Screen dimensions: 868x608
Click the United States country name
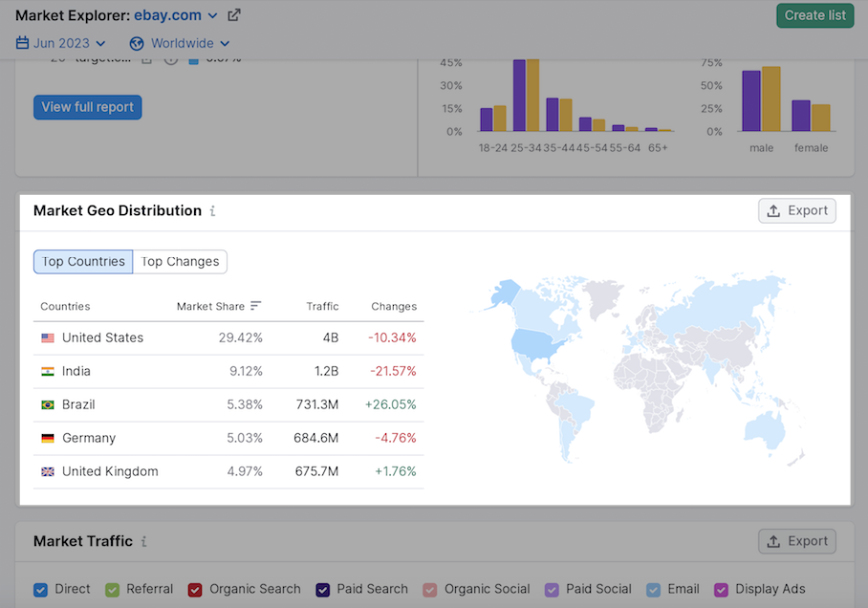pyautogui.click(x=102, y=337)
